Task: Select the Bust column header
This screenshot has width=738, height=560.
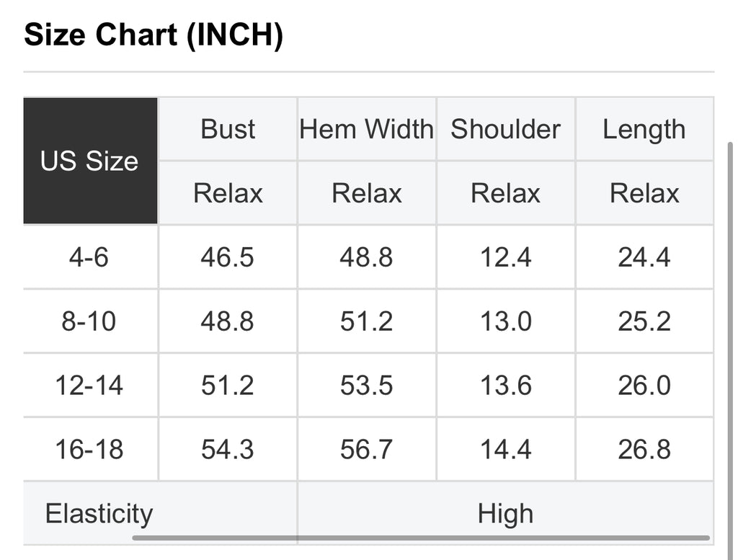Action: 228,129
